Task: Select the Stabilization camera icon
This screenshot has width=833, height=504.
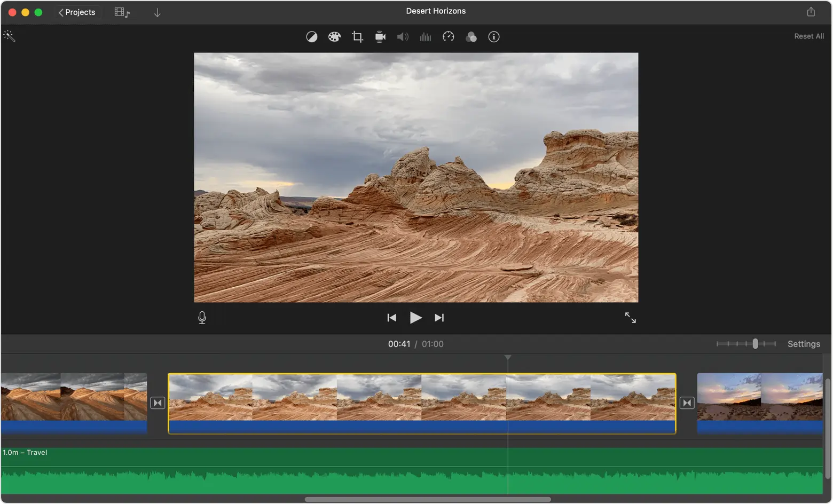Action: pos(380,36)
